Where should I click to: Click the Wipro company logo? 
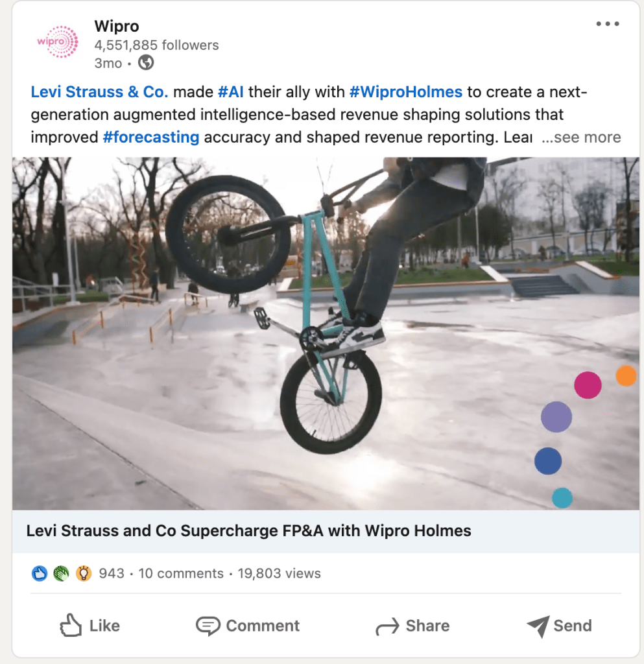pyautogui.click(x=58, y=41)
